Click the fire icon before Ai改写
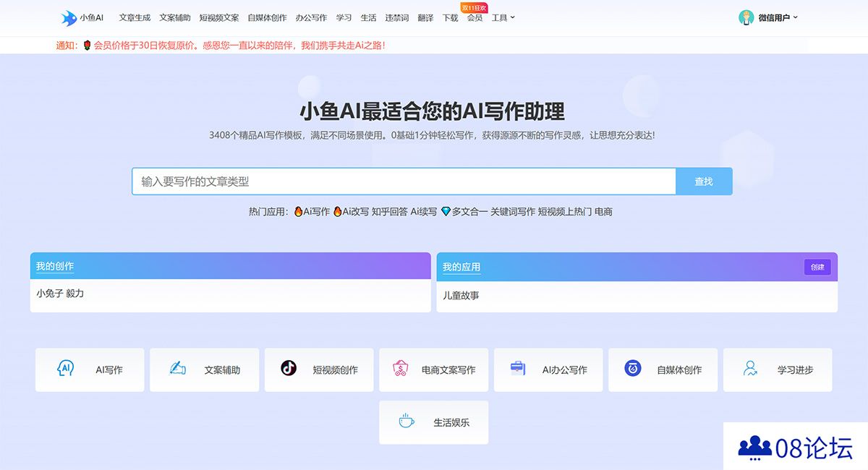868x470 pixels. [x=337, y=211]
